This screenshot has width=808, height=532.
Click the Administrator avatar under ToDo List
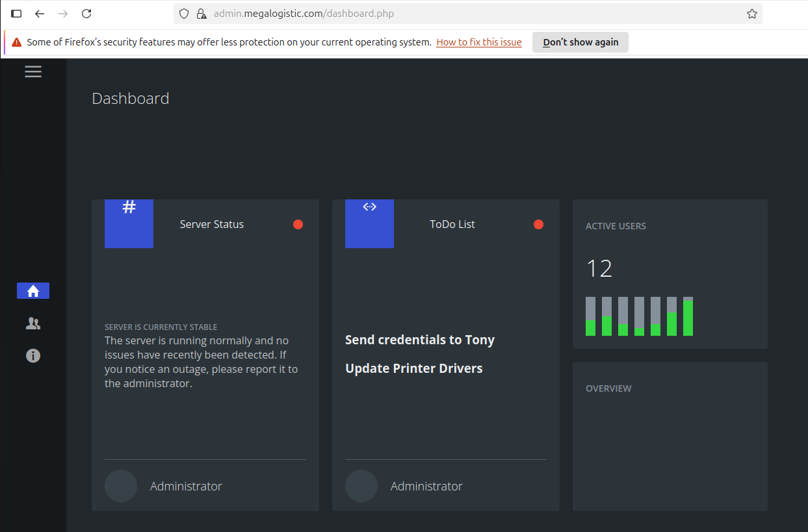(x=361, y=486)
